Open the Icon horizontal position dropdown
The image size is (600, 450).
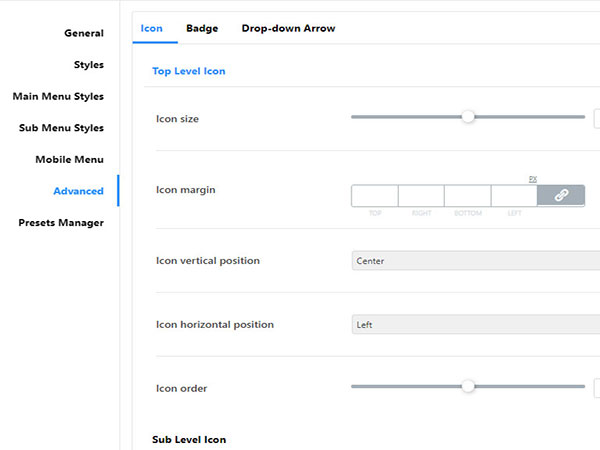click(x=475, y=325)
